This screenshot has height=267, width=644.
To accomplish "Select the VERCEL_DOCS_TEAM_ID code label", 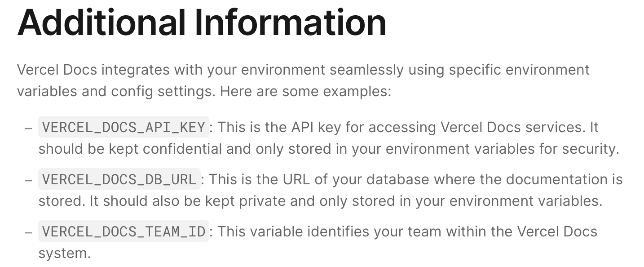I will click(x=124, y=232).
